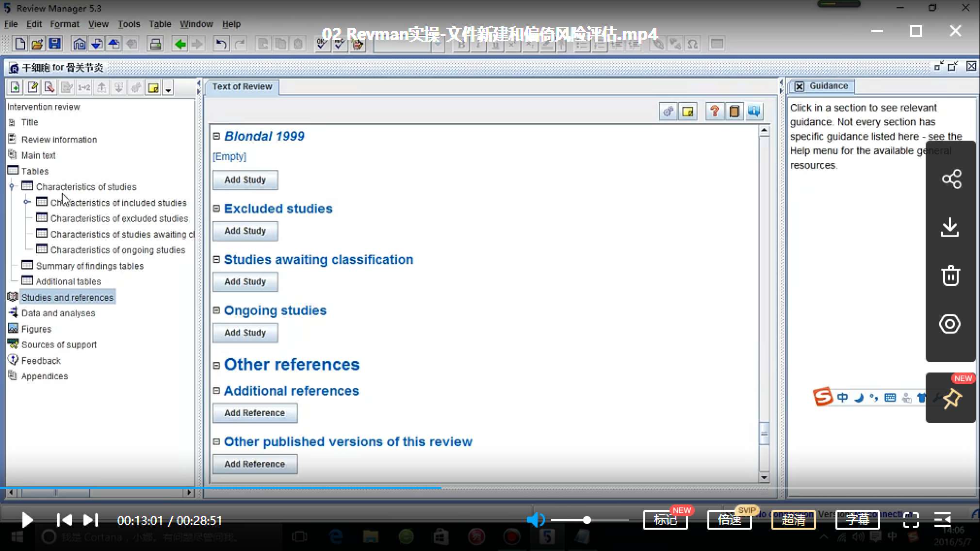Add reference to Additional references section
This screenshot has height=551, width=980.
pos(255,413)
